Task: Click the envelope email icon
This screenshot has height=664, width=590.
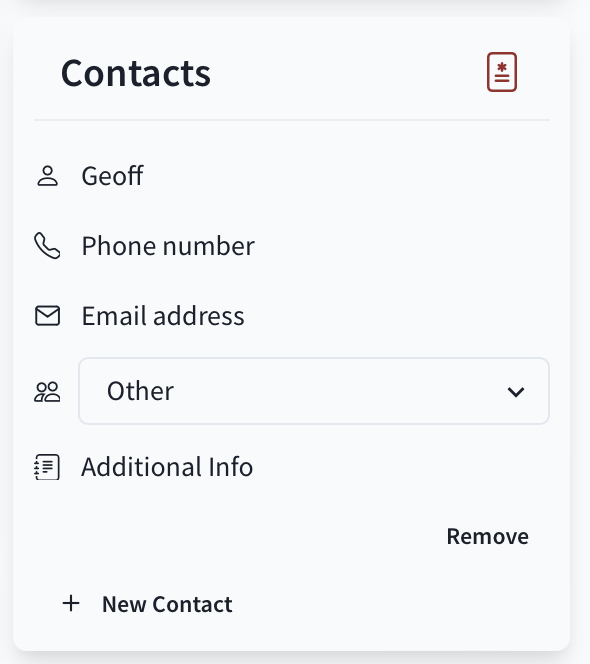Action: tap(47, 315)
